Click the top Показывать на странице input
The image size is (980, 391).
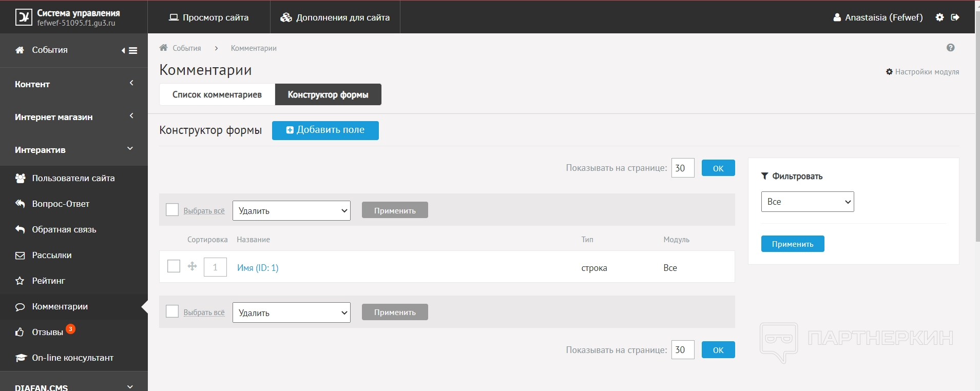682,168
